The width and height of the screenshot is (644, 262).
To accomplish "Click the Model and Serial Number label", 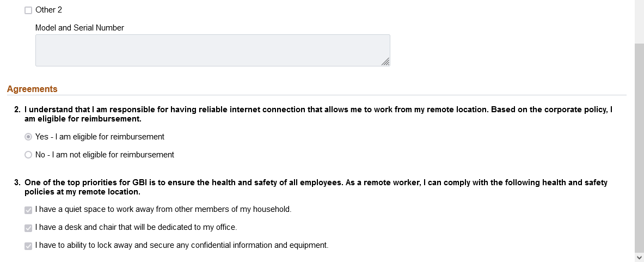I will [x=79, y=28].
